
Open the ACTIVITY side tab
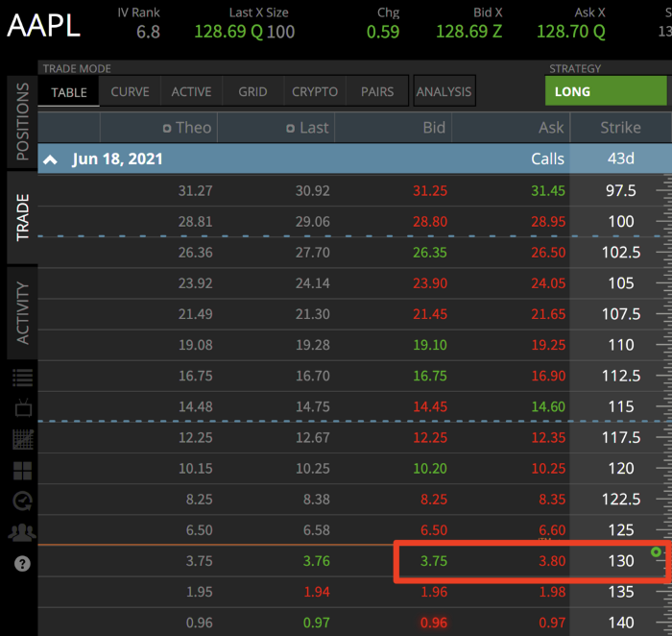coord(22,313)
